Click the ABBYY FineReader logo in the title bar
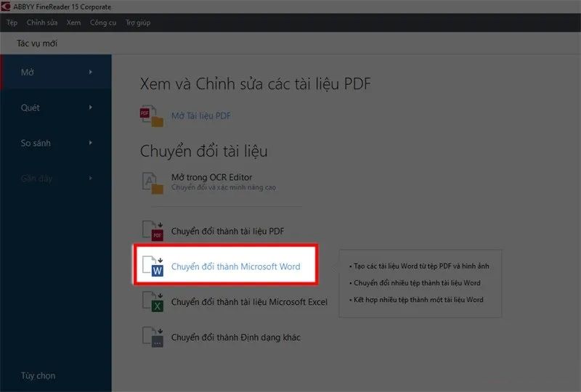The height and width of the screenshot is (392, 581). [x=6, y=7]
